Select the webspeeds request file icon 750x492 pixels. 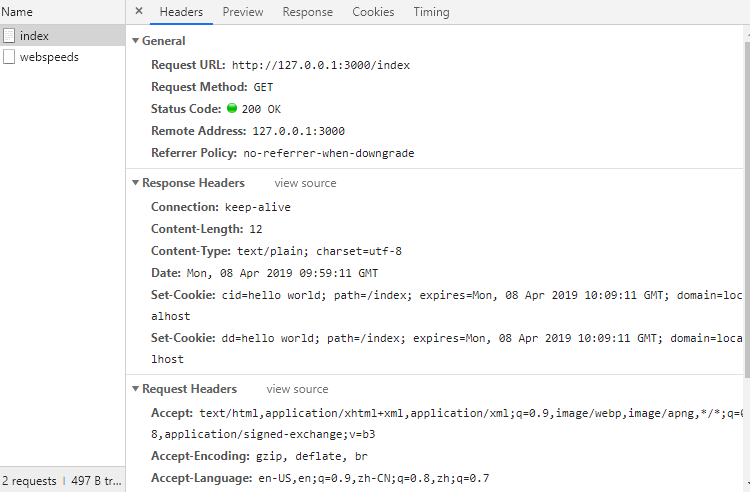(9, 57)
